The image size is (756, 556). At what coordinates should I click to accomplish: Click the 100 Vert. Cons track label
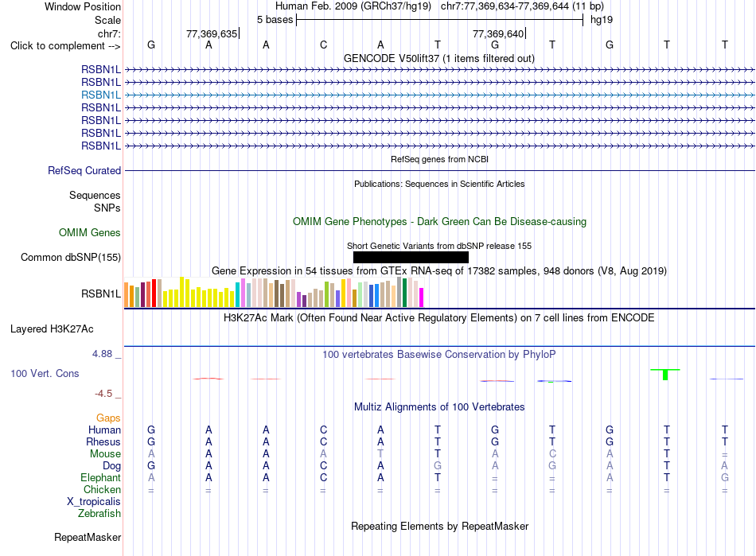tap(45, 373)
